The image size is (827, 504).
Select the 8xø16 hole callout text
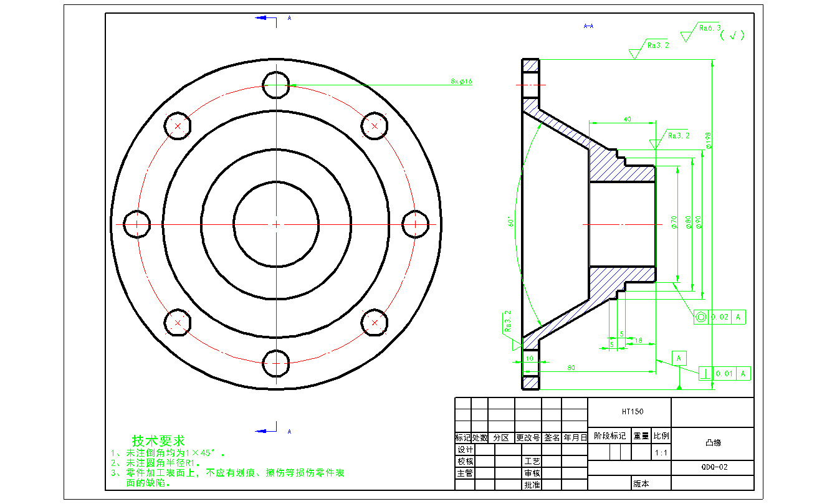click(x=462, y=82)
